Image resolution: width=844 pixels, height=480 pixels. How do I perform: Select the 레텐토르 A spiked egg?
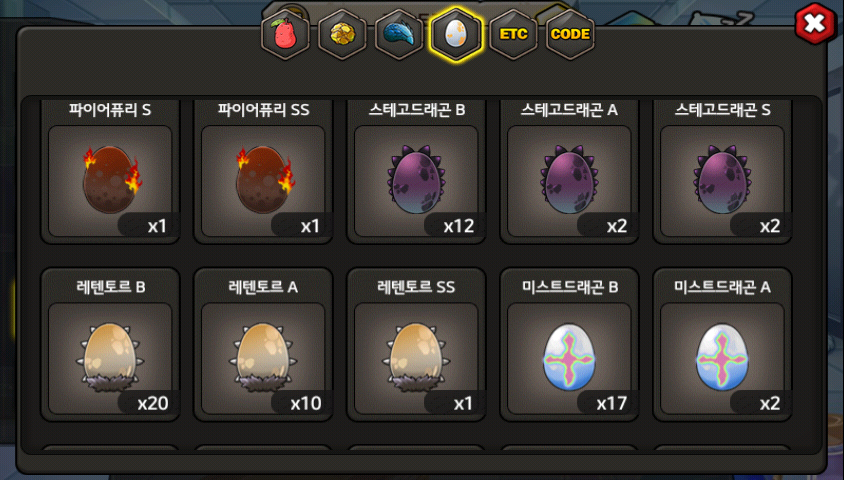point(263,358)
